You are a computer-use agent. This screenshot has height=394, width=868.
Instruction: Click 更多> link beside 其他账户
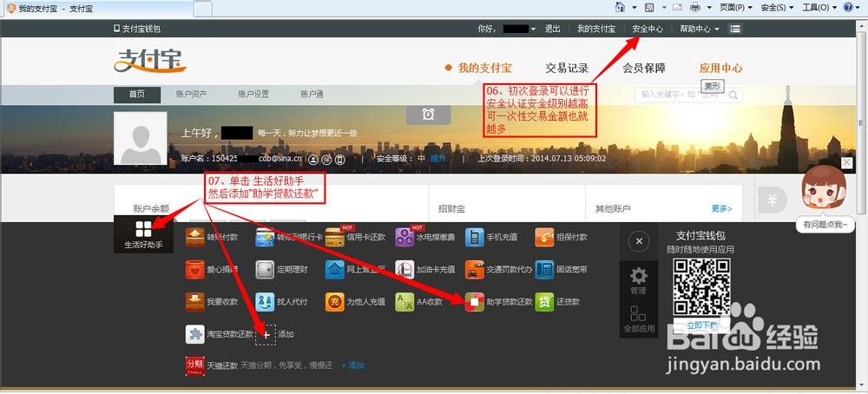pos(722,209)
